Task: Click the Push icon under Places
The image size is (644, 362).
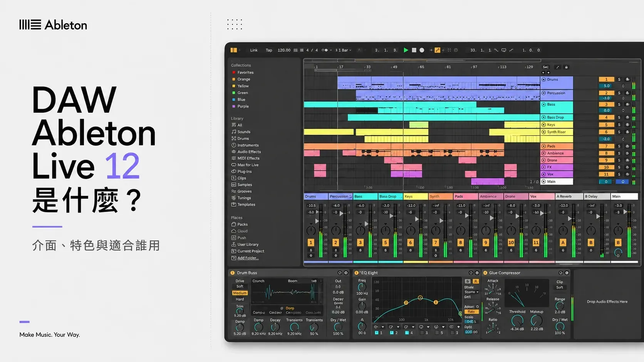Action: click(233, 238)
